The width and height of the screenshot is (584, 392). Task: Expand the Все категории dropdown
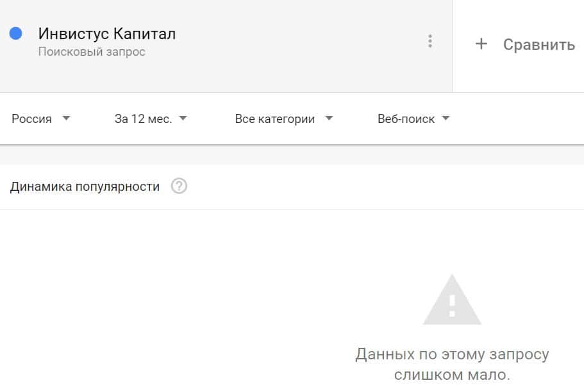pos(275,118)
